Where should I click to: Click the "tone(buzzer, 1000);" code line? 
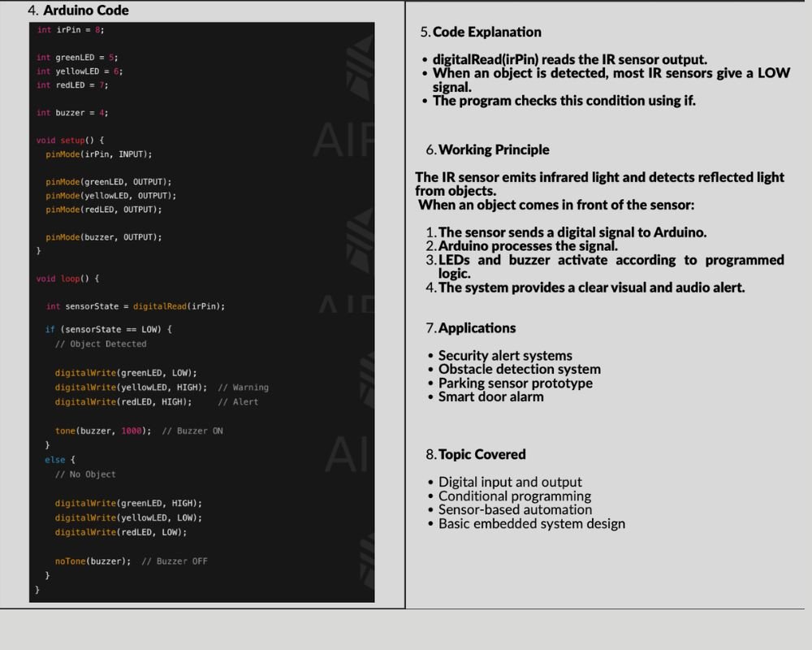coord(103,431)
